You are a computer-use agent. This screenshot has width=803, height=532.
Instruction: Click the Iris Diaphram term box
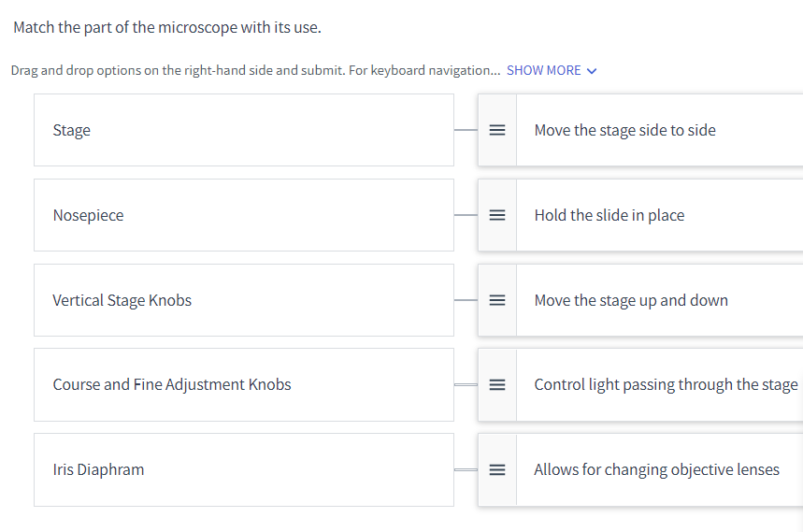(243, 469)
